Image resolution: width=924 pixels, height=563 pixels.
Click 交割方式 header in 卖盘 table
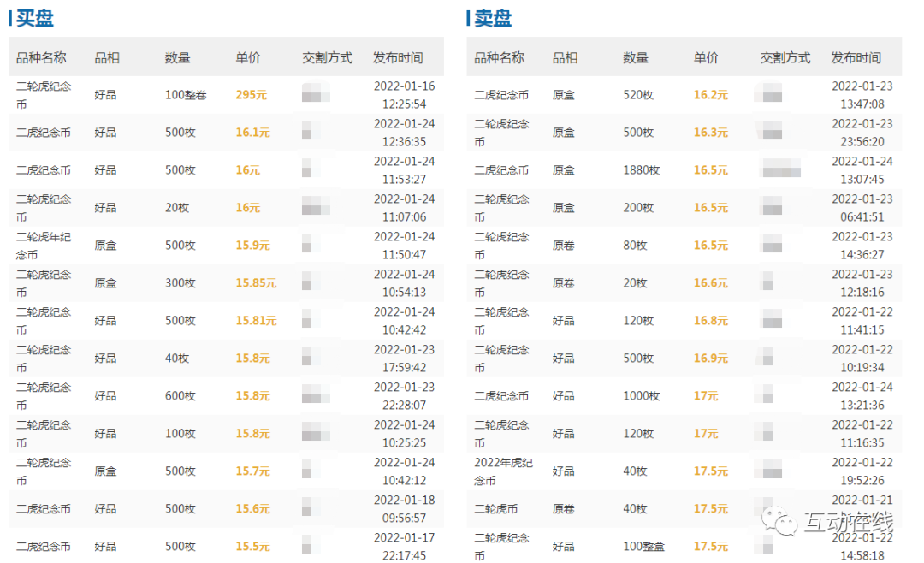pos(785,58)
